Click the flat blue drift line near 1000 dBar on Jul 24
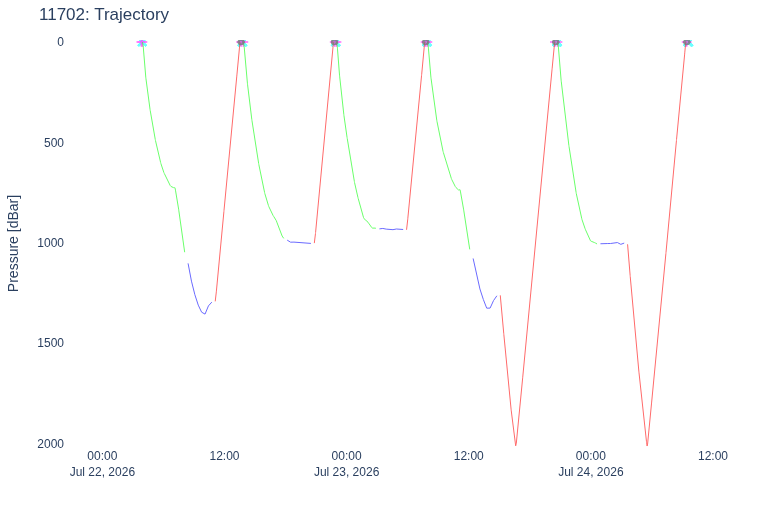Image resolution: width=780 pixels, height=515 pixels. [x=612, y=243]
